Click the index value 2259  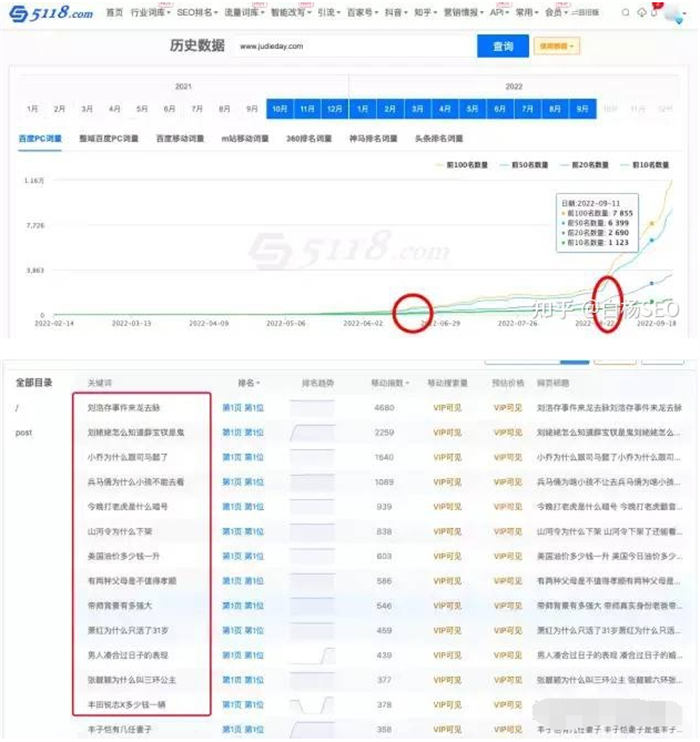384,433
